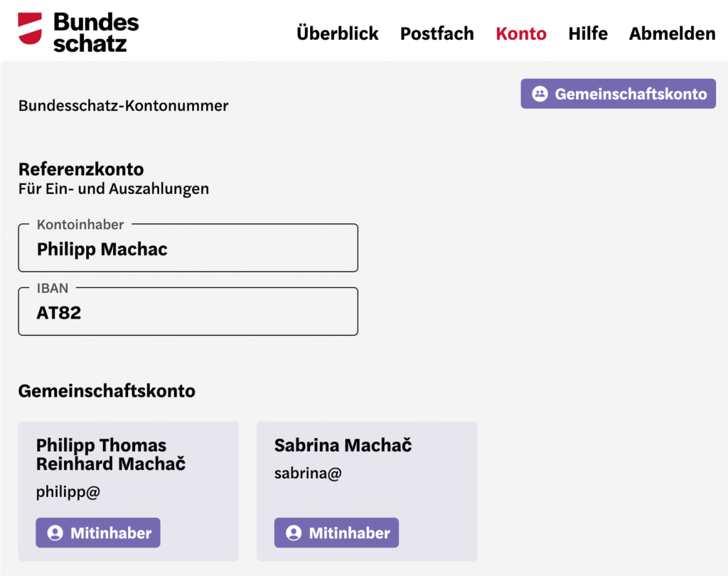Click the group icon in Gemeinschaftskonto button
The width and height of the screenshot is (728, 576).
540,94
